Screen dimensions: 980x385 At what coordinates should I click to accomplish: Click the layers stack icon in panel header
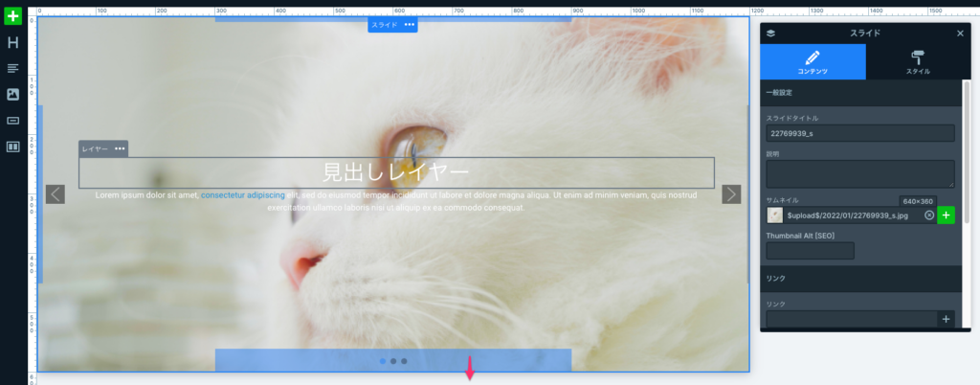771,33
